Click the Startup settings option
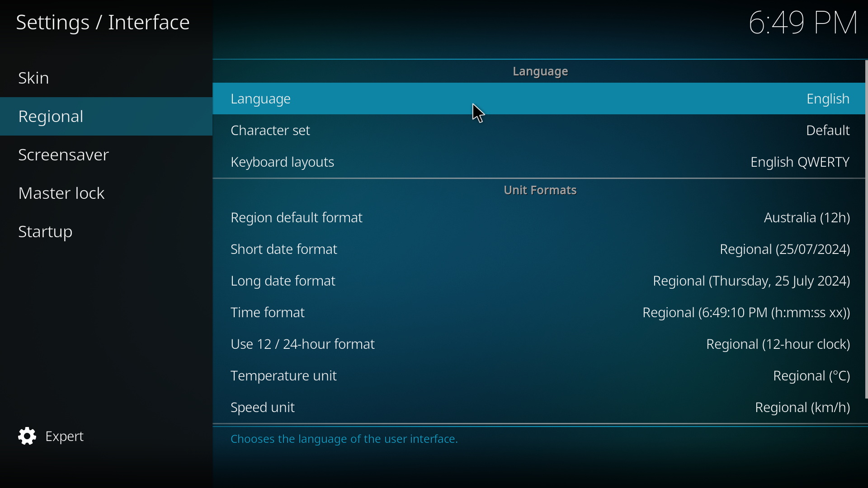Image resolution: width=868 pixels, height=488 pixels. [x=45, y=231]
